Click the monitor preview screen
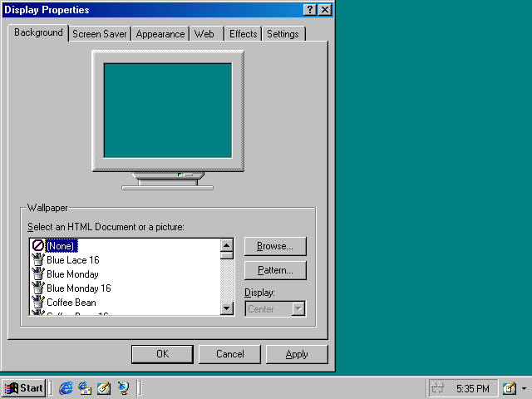 168,111
